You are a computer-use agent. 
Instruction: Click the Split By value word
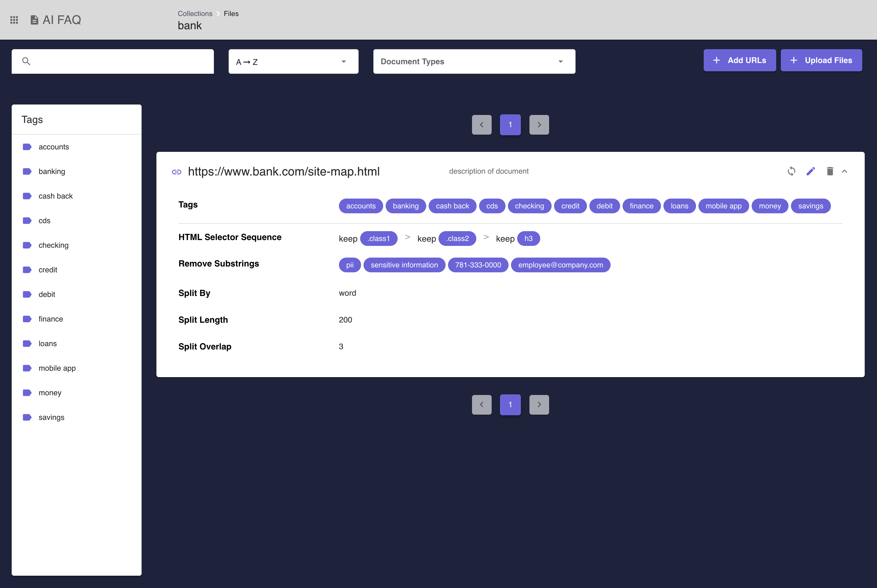point(347,293)
